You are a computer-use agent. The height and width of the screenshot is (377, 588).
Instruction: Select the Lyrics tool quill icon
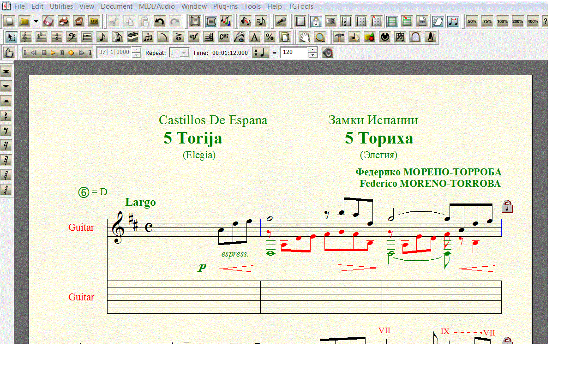point(239,37)
